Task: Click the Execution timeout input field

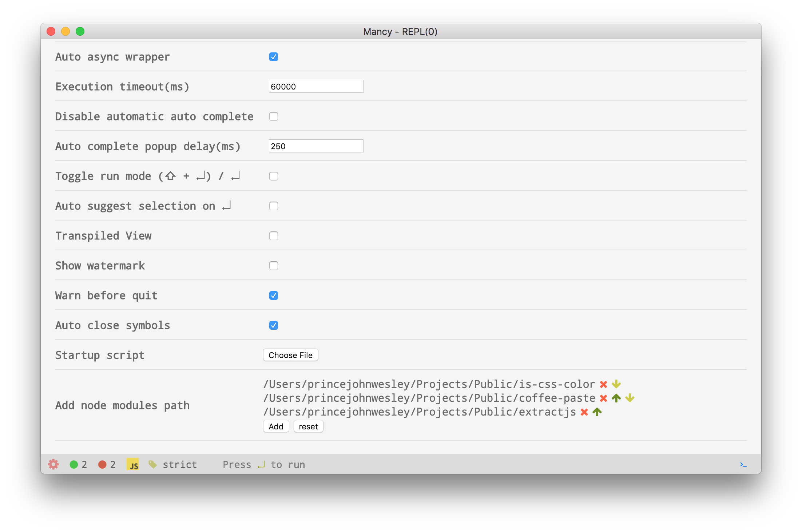Action: [x=316, y=87]
